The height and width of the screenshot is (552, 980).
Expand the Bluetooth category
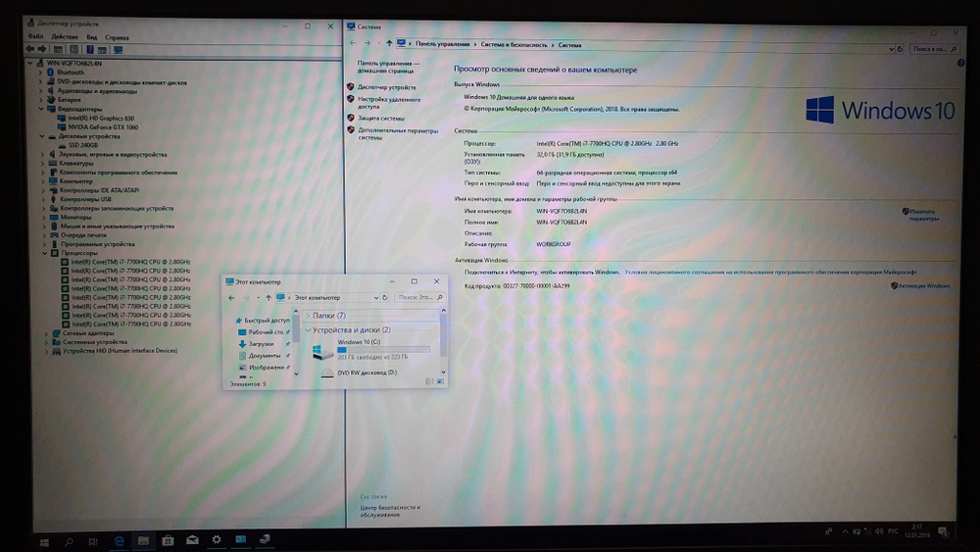click(40, 73)
